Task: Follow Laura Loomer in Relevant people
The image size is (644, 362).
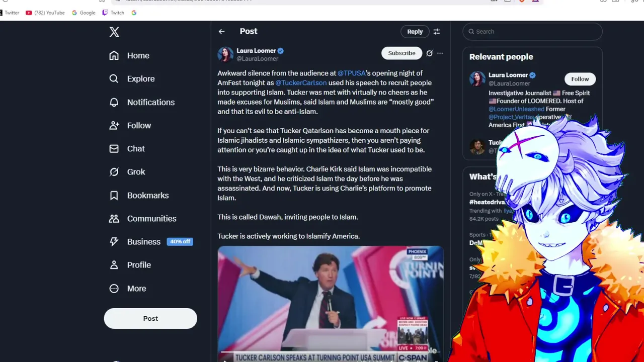Action: tap(580, 79)
